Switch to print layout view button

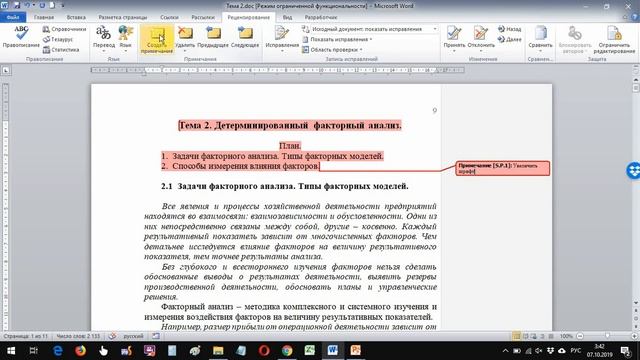point(516,336)
